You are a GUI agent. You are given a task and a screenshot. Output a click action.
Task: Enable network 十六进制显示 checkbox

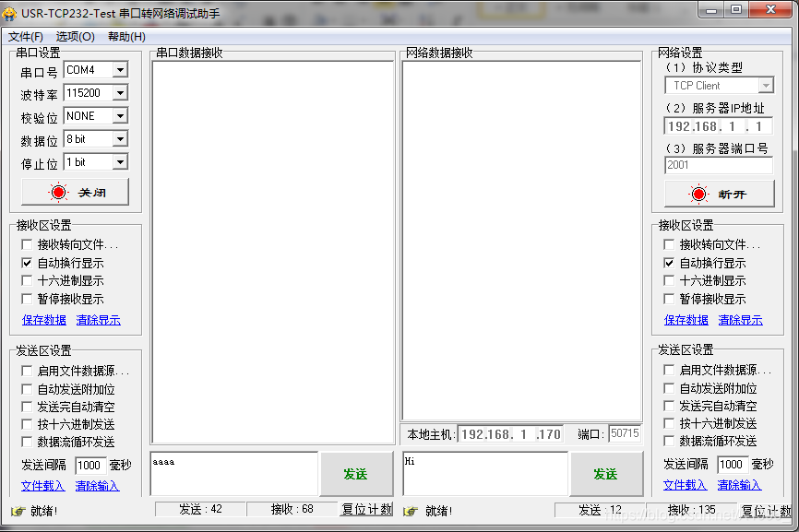[669, 280]
